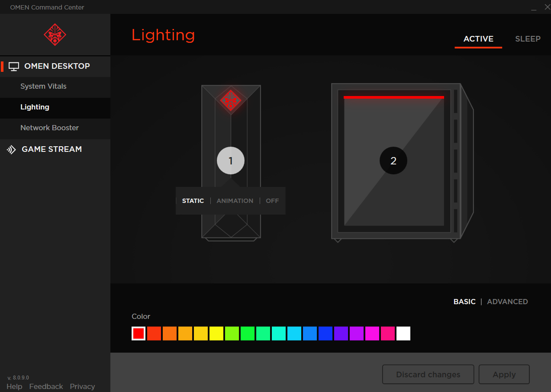Select lighting zone 2 on side panel
The image size is (551, 392).
pos(393,161)
